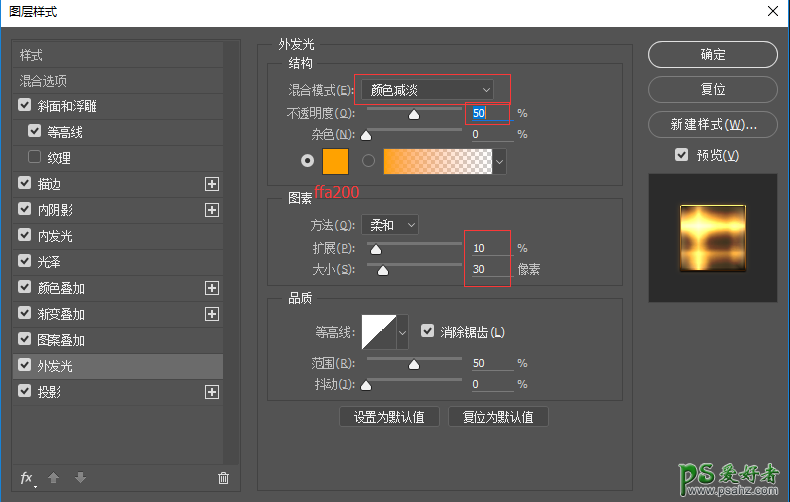
Task: Click the plus icon beside 渐变叠加
Action: (x=211, y=314)
